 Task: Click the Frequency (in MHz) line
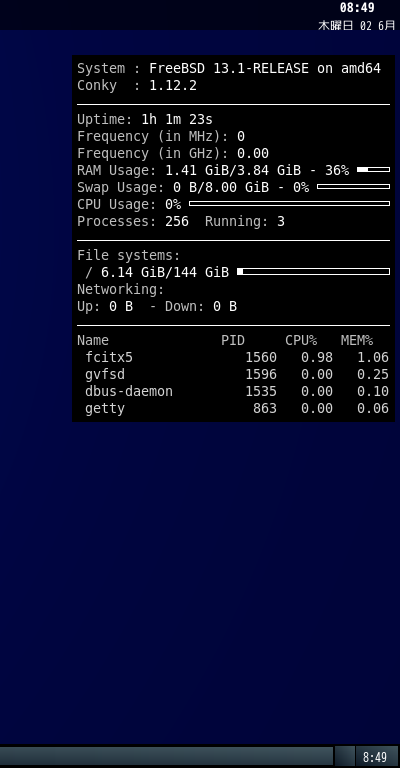(x=161, y=137)
